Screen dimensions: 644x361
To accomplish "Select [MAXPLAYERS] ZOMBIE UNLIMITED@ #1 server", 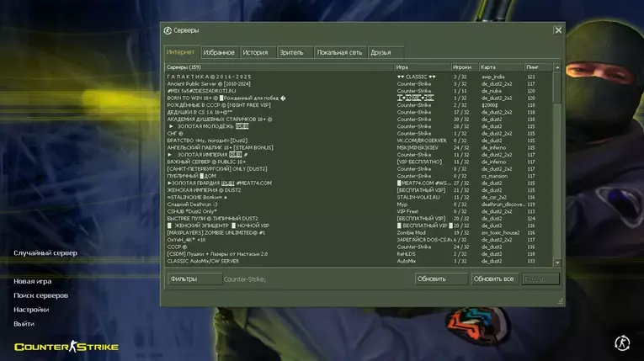I will 359,232.
